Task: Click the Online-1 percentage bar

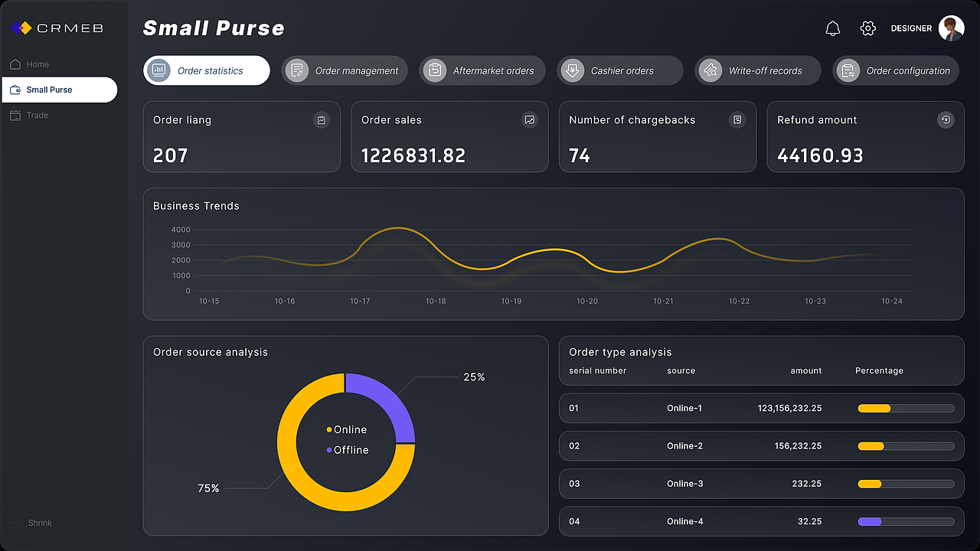Action: click(906, 409)
